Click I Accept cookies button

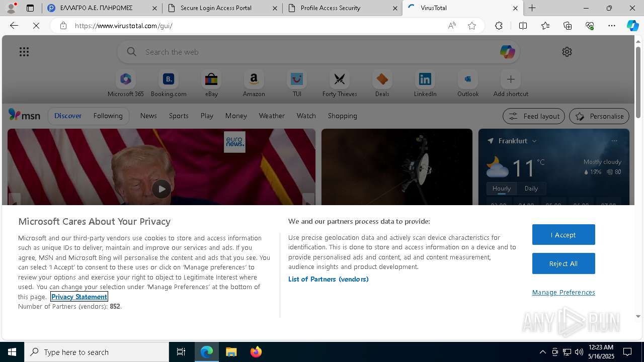563,235
